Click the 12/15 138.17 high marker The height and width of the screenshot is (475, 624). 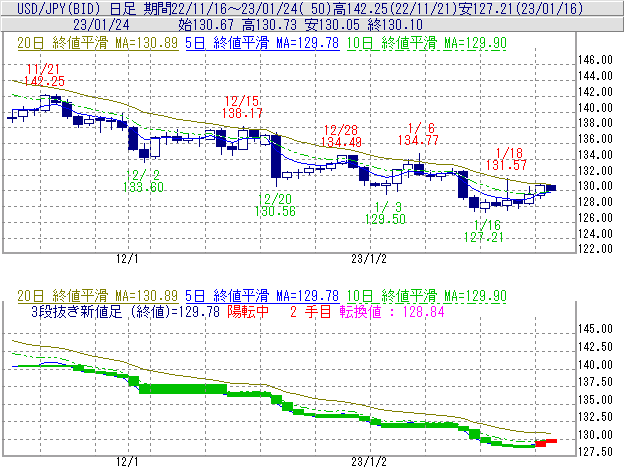pos(242,107)
